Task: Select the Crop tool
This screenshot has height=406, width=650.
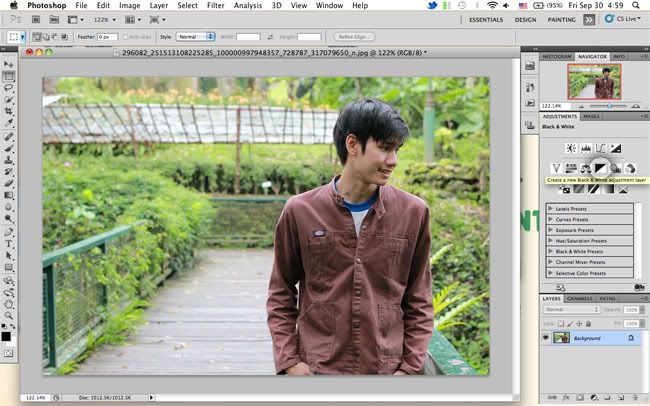Action: point(8,111)
